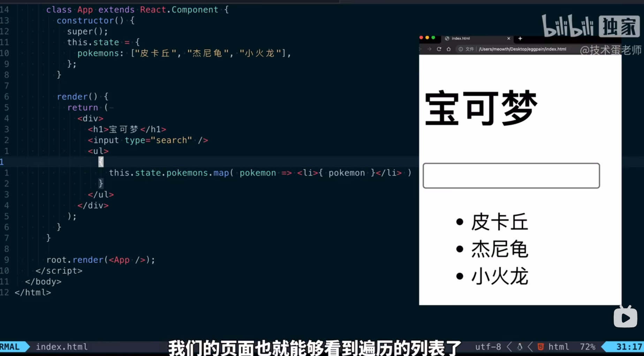Click the pokemons array line in code
The height and width of the screenshot is (356, 644).
pos(184,53)
